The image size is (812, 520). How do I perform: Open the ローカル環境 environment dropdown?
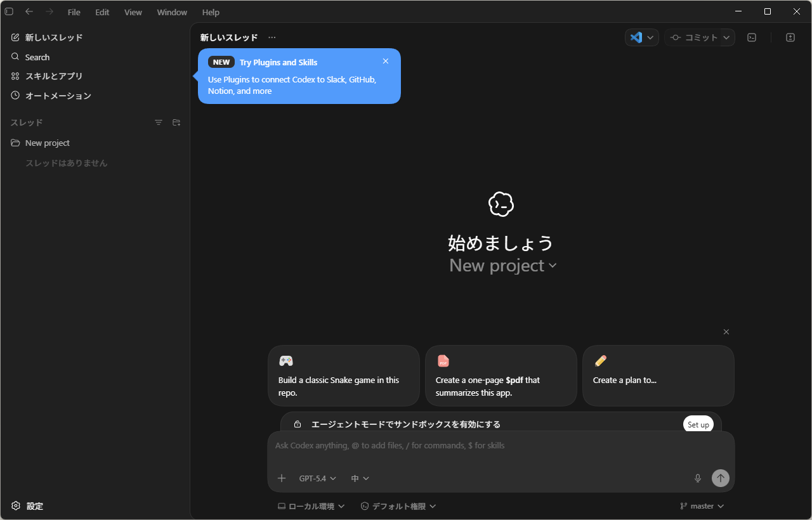311,506
